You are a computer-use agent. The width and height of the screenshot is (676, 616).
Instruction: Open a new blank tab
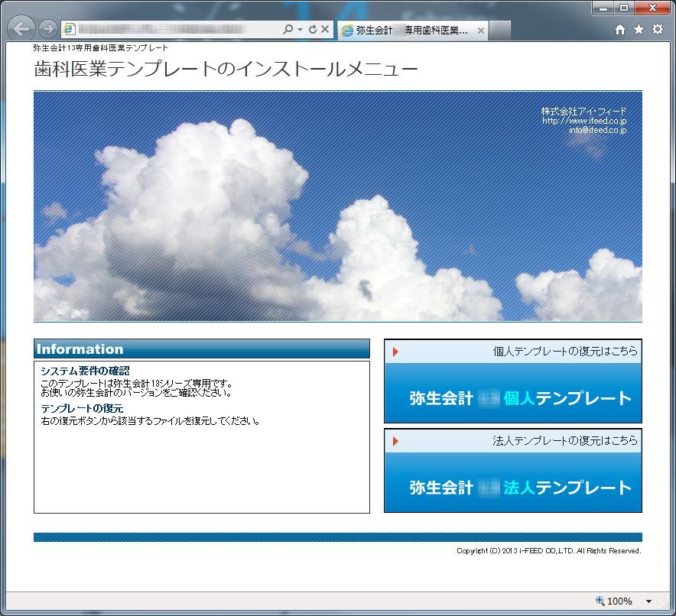499,31
